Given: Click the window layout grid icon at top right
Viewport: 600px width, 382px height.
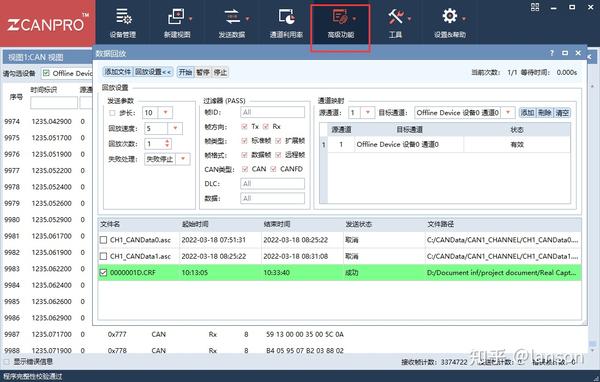Looking at the screenshot, I should pos(535,7).
